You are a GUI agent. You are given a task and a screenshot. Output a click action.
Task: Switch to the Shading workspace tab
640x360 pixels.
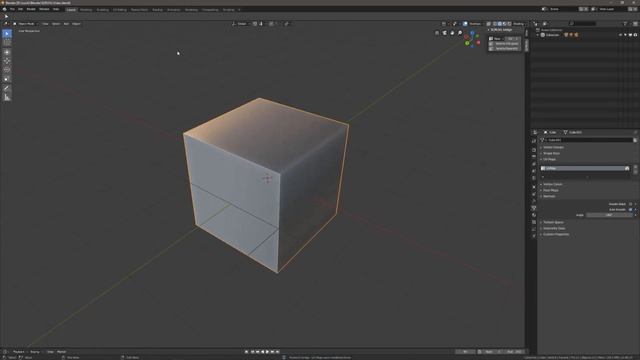158,9
